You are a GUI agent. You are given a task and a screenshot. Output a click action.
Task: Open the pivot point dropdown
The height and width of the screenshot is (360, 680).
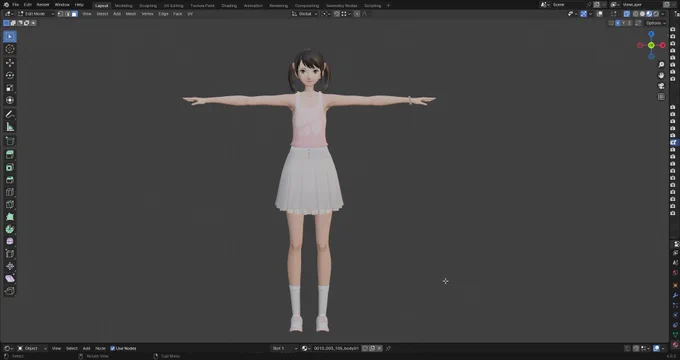click(325, 14)
